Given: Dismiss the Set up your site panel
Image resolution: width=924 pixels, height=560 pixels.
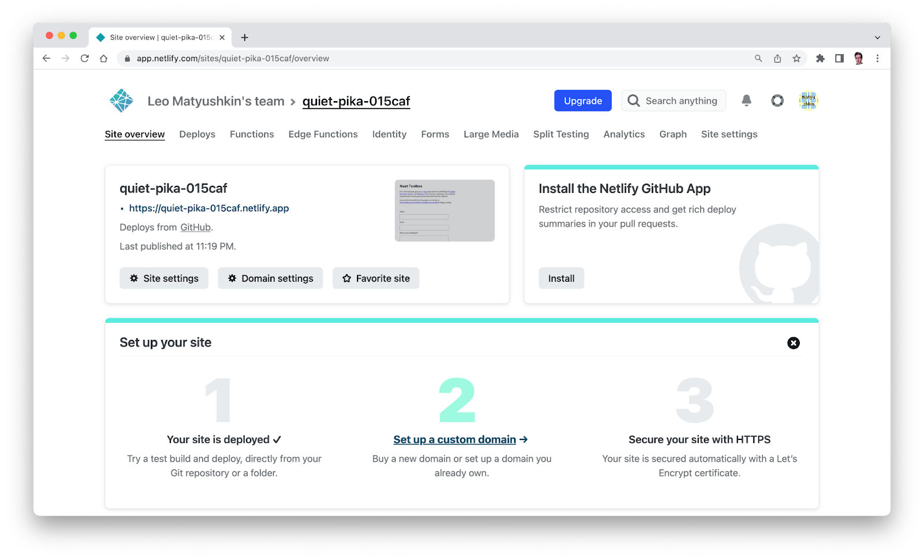Looking at the screenshot, I should 793,343.
